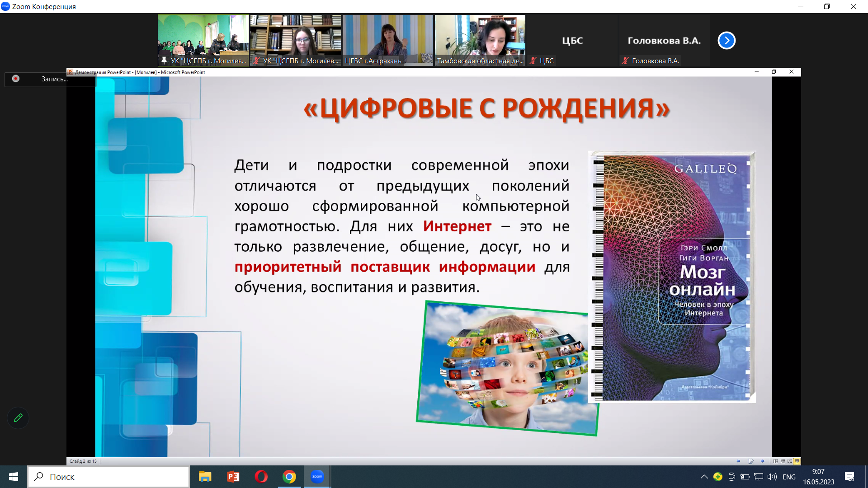868x488 pixels.
Task: Open Windows notification center
Action: point(849,477)
